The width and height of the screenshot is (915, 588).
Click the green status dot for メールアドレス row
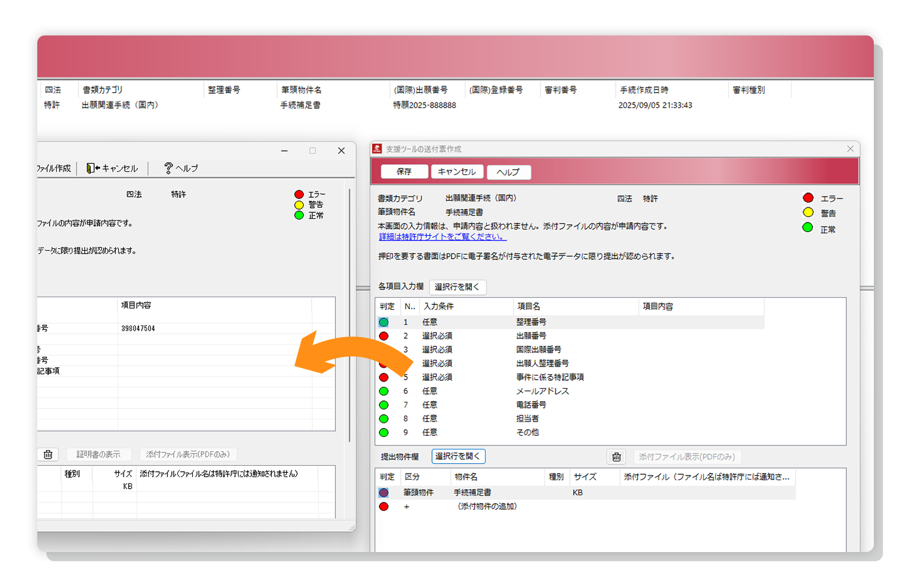(x=384, y=391)
